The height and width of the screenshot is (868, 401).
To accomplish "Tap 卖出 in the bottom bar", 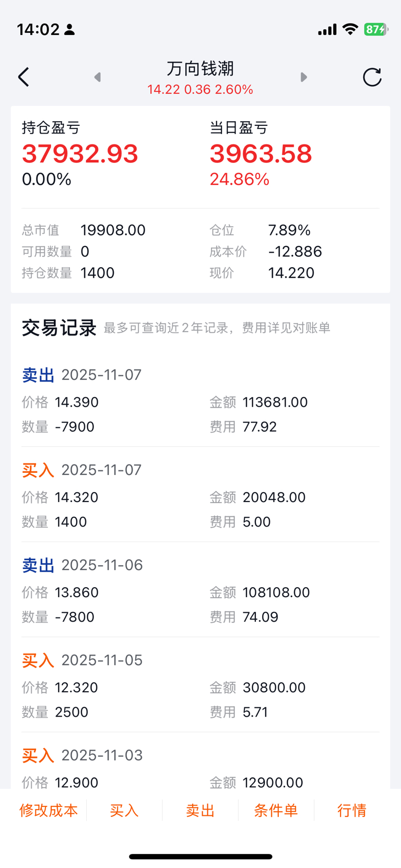I will (200, 810).
